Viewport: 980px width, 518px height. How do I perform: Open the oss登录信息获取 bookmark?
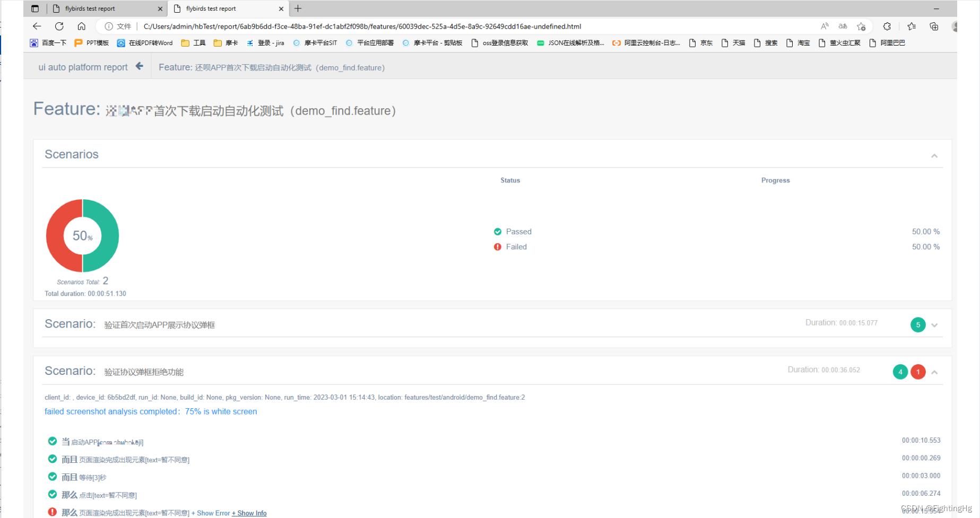point(500,43)
